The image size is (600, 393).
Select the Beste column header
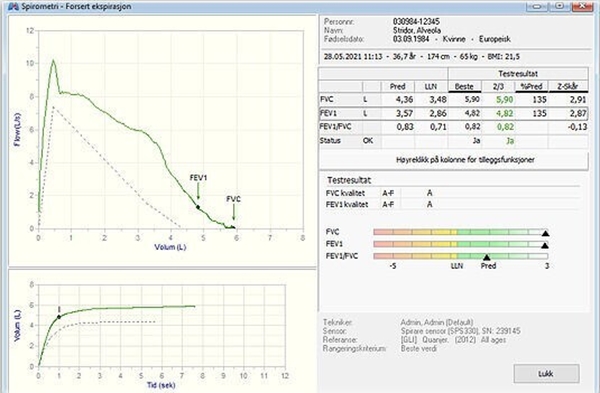click(x=464, y=86)
